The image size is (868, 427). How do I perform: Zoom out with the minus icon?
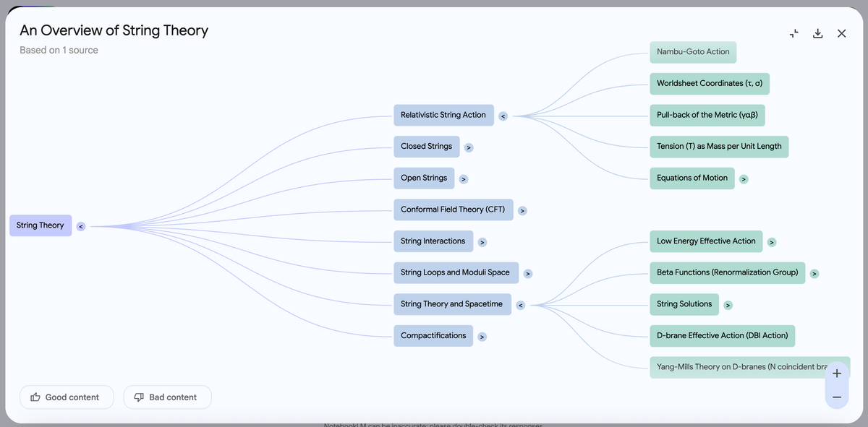[837, 397]
